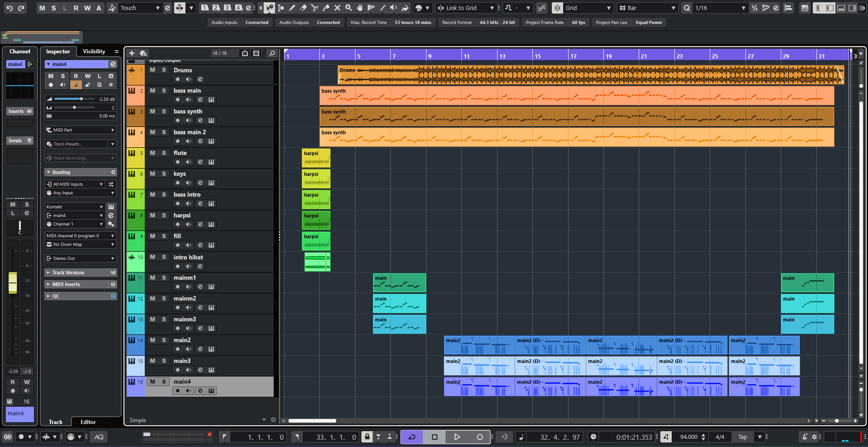Switch to the Inspector tab
868x447 pixels.
click(x=58, y=52)
